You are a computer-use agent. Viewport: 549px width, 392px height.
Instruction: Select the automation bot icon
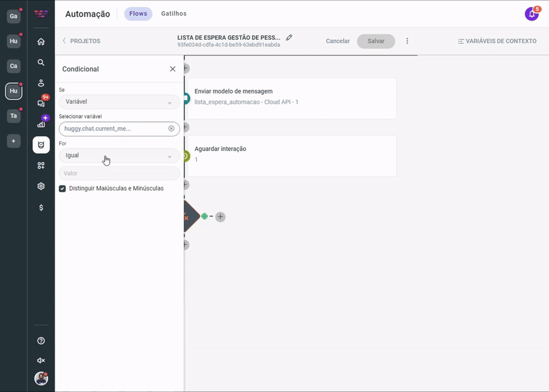[41, 145]
